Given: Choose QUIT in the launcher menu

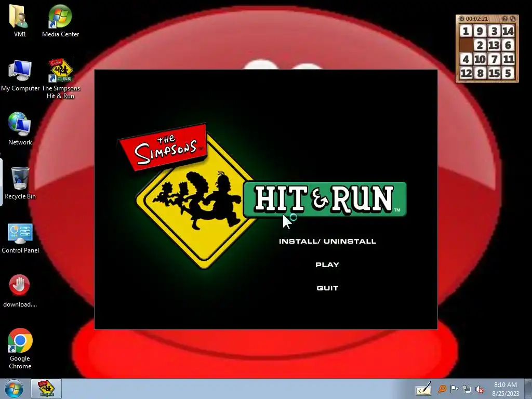Looking at the screenshot, I should 327,288.
